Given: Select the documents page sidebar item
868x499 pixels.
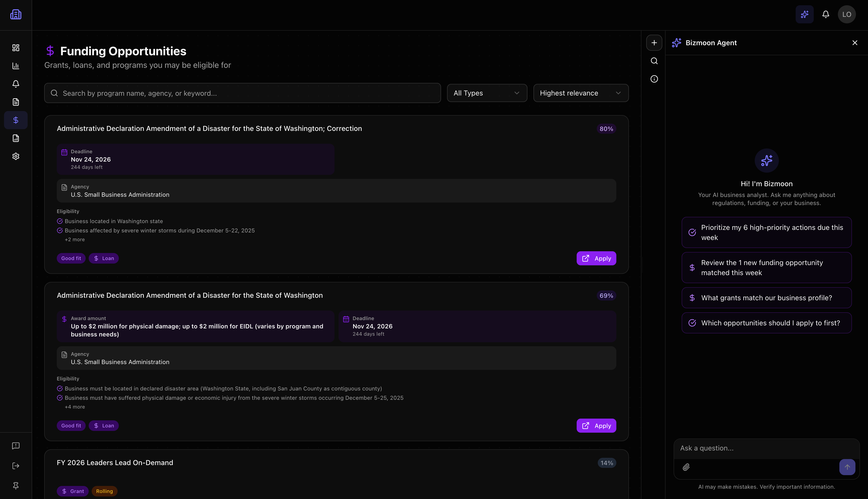Looking at the screenshot, I should [x=16, y=102].
